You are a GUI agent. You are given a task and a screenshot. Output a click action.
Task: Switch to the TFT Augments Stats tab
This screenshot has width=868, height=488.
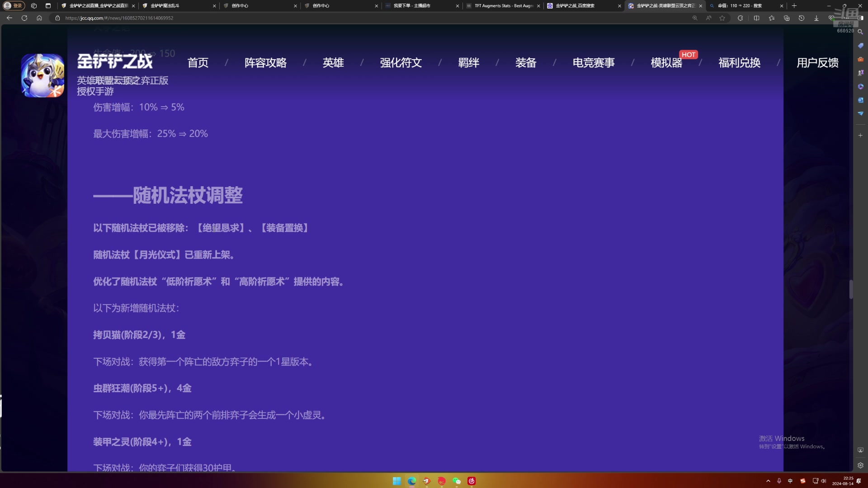point(502,5)
